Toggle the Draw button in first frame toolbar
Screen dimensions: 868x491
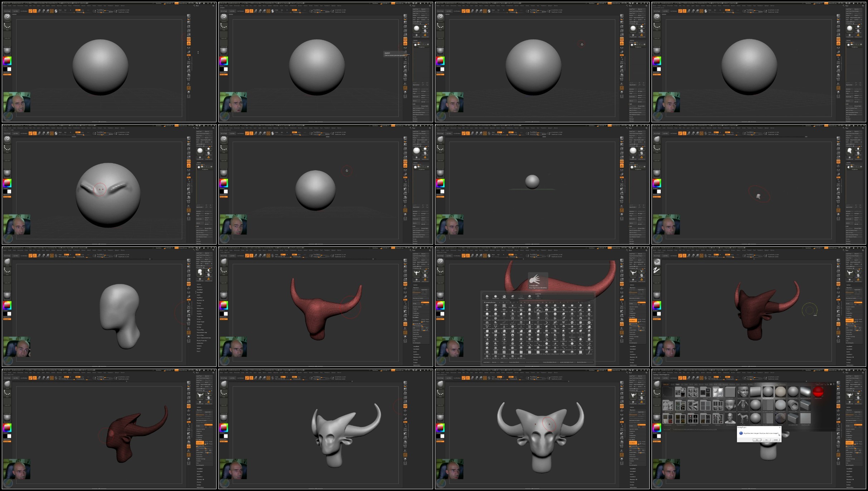pos(35,11)
